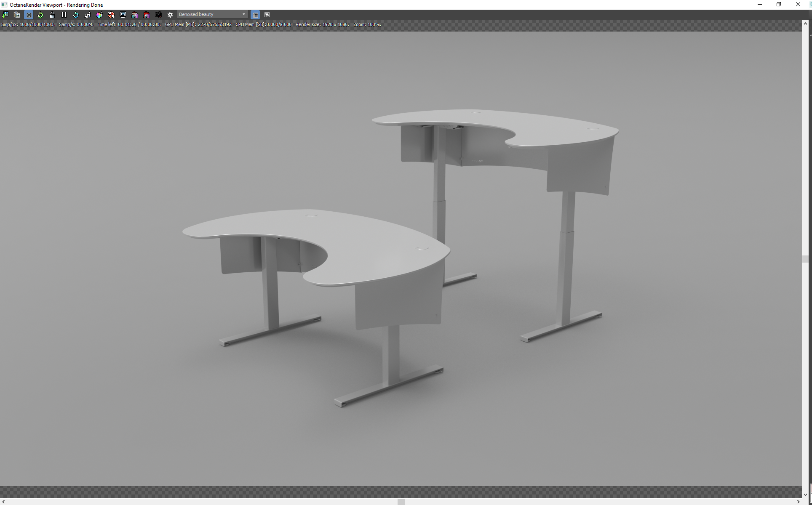Select the auto focus picker (AF)
Viewport: 812px width, 505px height.
(x=88, y=15)
